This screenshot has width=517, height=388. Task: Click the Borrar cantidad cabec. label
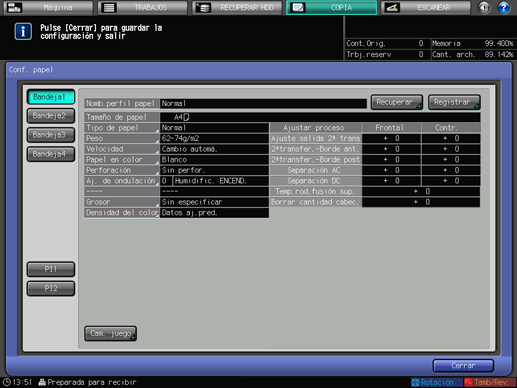[316, 202]
